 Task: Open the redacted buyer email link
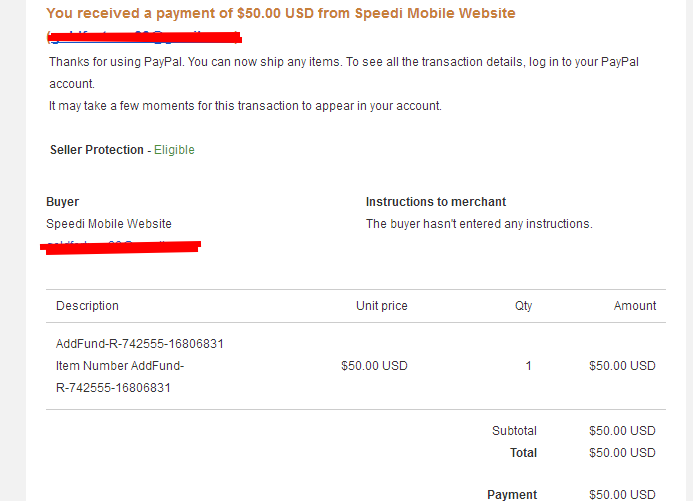121,247
